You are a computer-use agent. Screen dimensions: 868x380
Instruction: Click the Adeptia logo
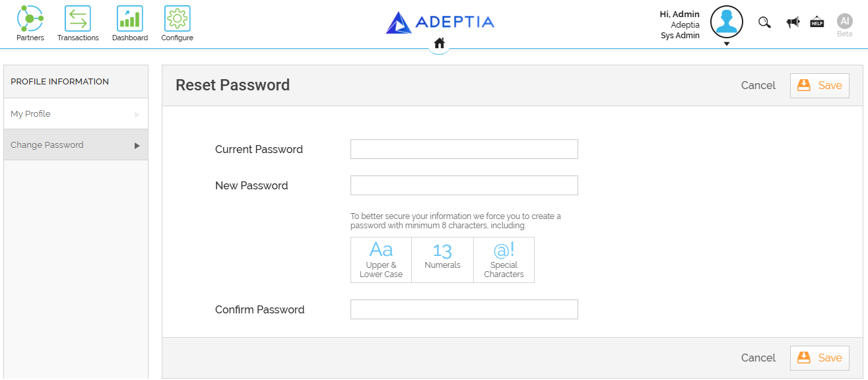tap(440, 22)
